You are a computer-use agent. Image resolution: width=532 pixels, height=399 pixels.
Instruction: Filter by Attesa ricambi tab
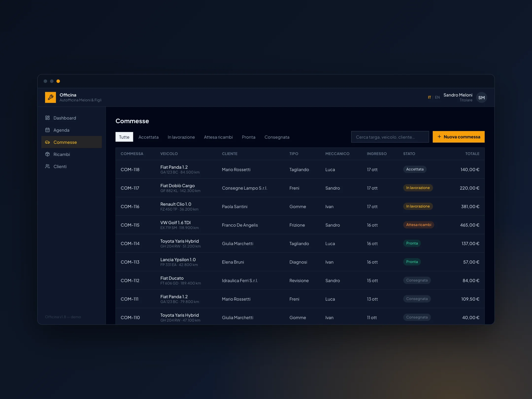pyautogui.click(x=218, y=137)
